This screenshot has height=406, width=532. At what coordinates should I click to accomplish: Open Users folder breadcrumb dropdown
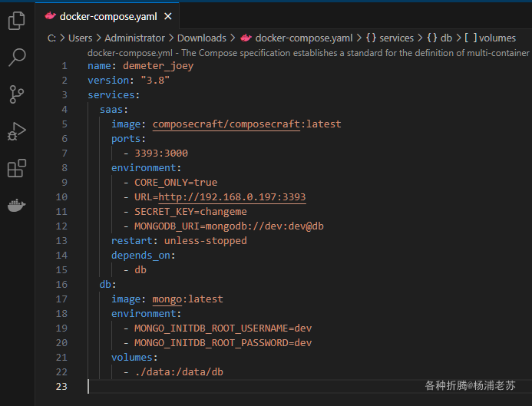80,38
